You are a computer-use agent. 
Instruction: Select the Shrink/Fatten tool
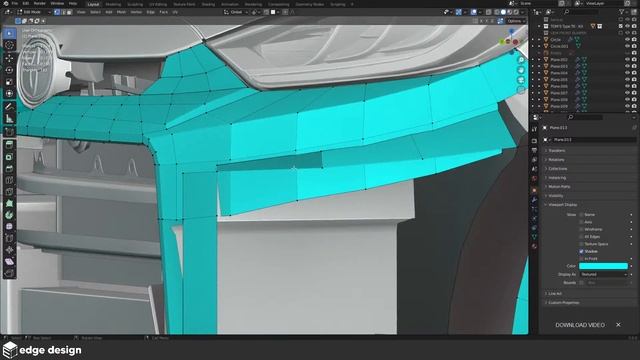tap(9, 250)
